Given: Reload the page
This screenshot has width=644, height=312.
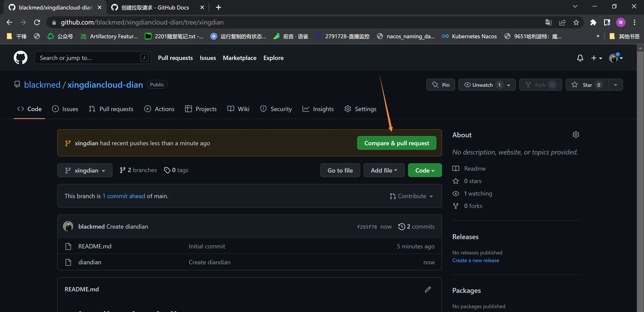Looking at the screenshot, I should (x=37, y=22).
